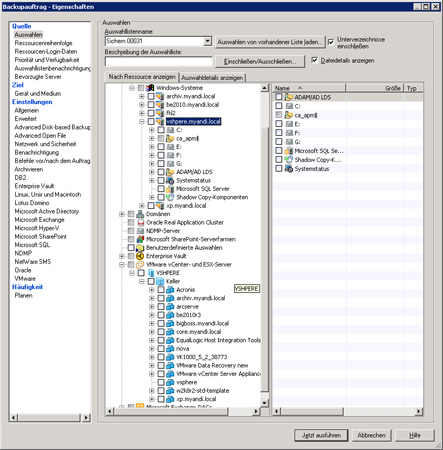Click the be2010.myandi.local server icon
The width and height of the screenshot is (443, 450).
point(160,105)
